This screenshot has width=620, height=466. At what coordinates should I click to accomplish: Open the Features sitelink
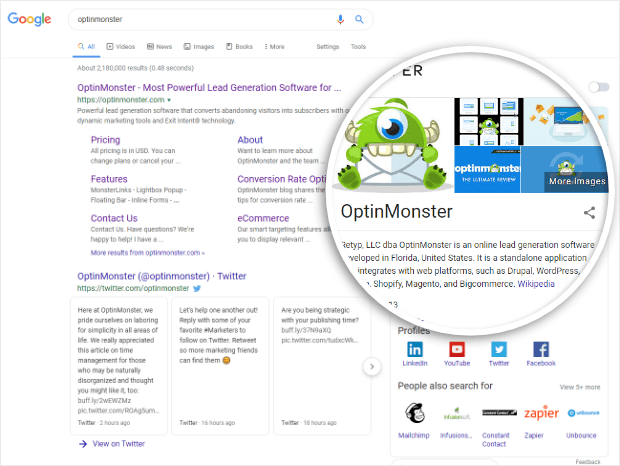(x=109, y=179)
